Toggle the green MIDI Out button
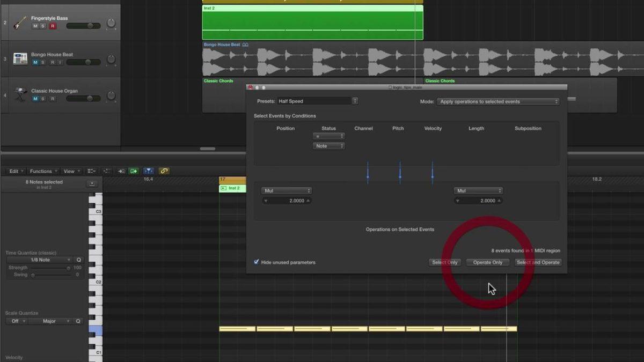644x362 pixels. 133,171
